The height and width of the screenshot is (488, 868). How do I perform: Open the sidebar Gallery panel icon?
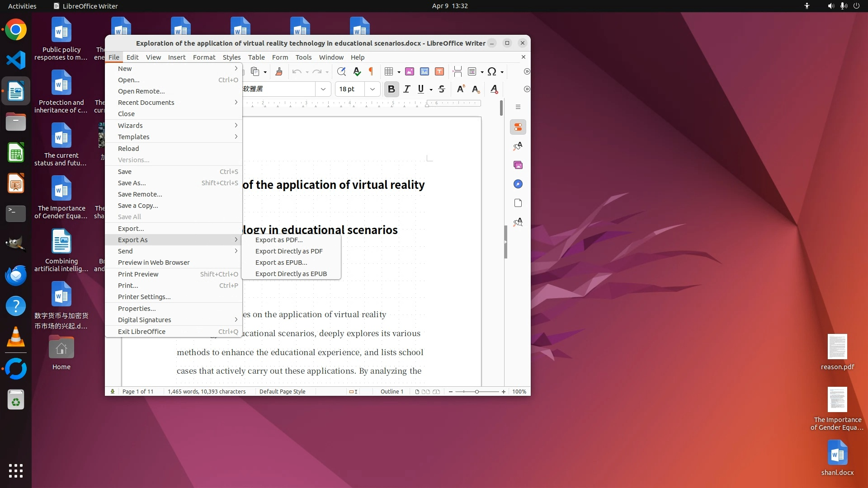[x=518, y=165]
